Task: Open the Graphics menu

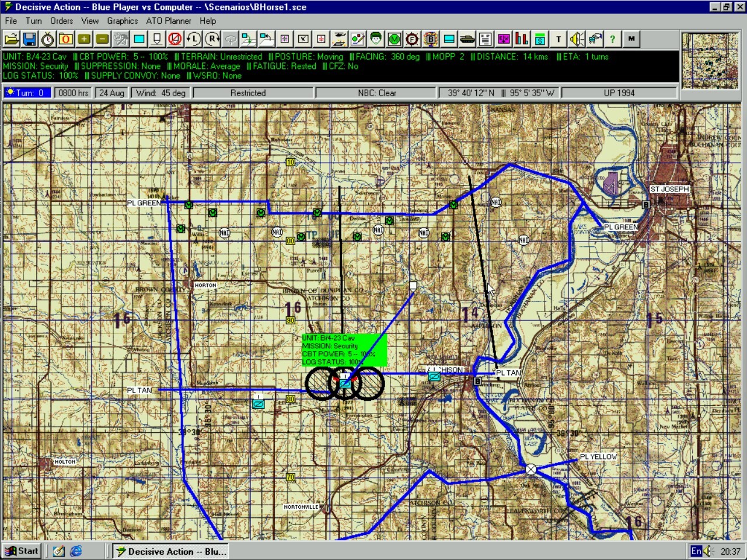Action: (123, 21)
